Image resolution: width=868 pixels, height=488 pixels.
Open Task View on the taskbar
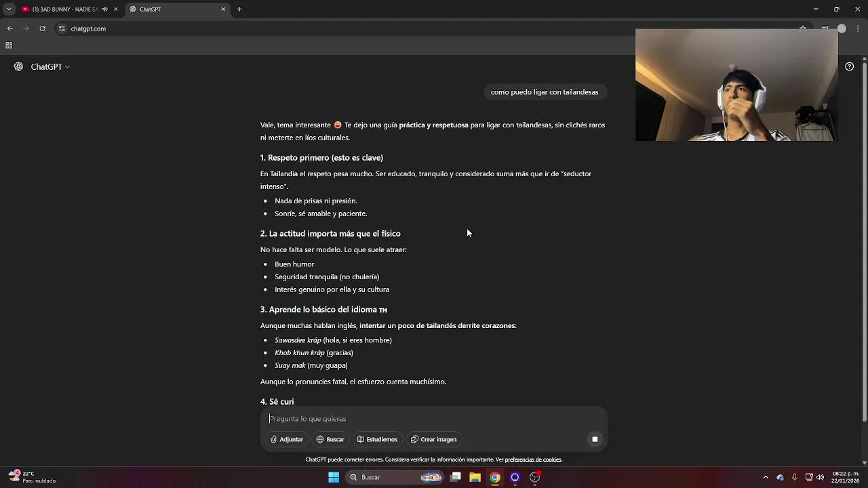tap(456, 477)
